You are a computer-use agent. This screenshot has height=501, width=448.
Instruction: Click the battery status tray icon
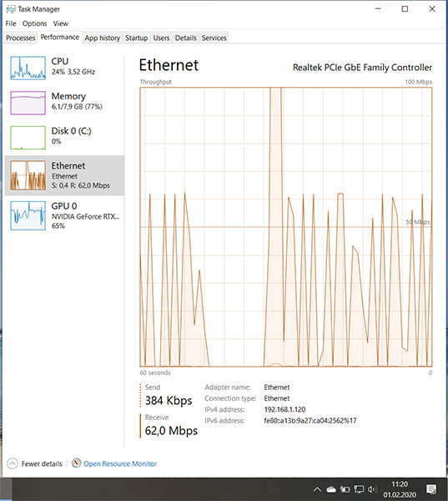pos(345,489)
